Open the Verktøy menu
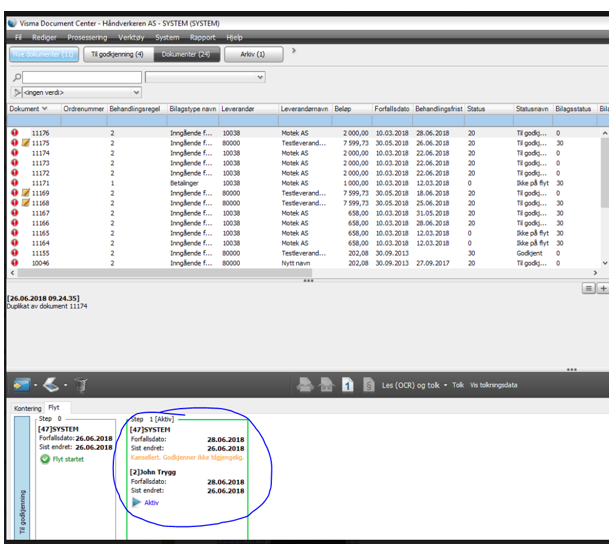The width and height of the screenshot is (614, 546). tap(131, 37)
